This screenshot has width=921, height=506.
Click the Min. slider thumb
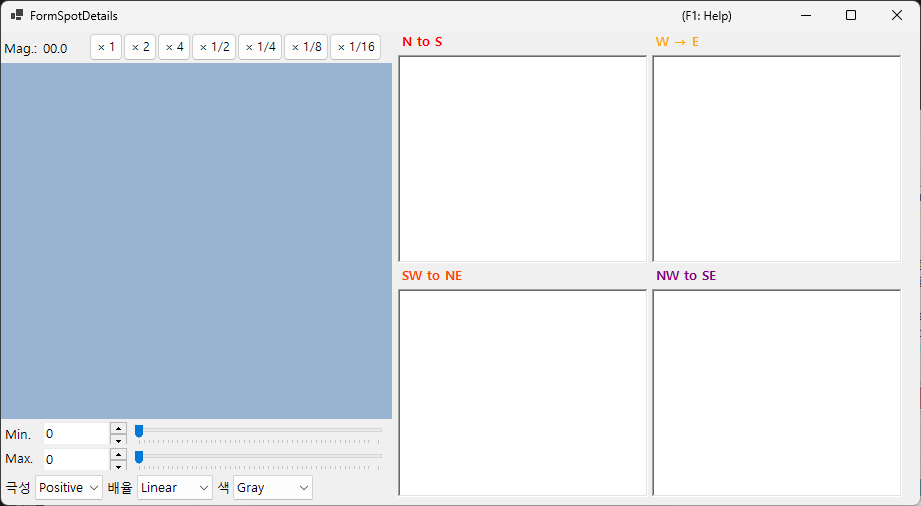coord(139,431)
